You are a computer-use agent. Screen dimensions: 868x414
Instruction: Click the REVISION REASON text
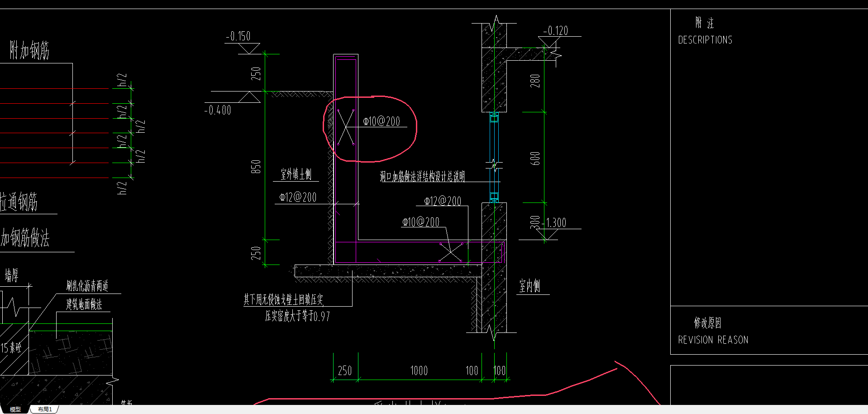pyautogui.click(x=713, y=340)
